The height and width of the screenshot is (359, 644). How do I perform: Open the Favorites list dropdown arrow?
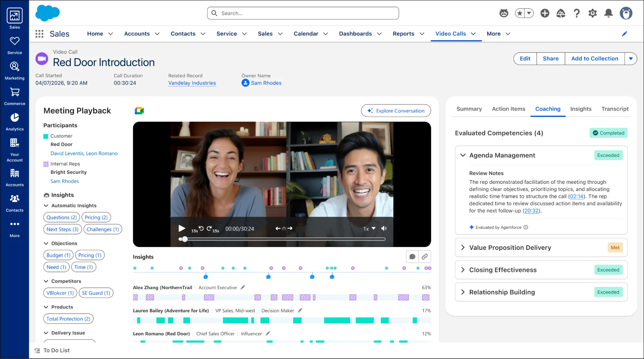(x=529, y=13)
